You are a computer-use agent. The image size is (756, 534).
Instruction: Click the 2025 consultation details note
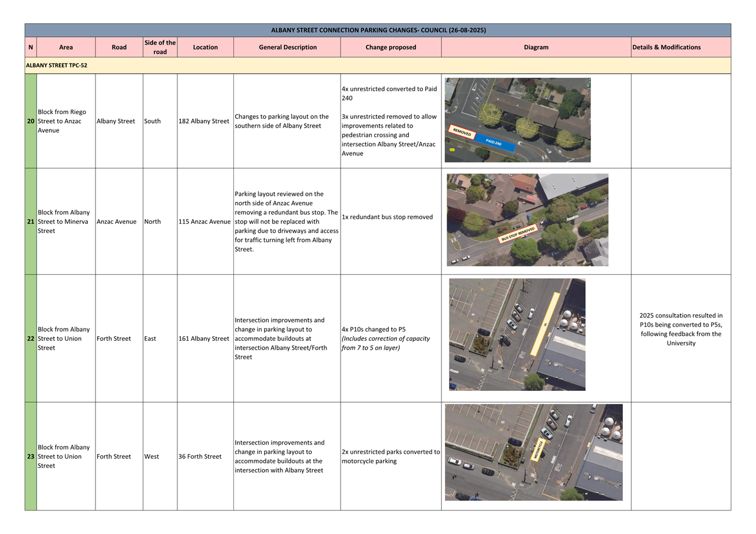[x=681, y=329]
